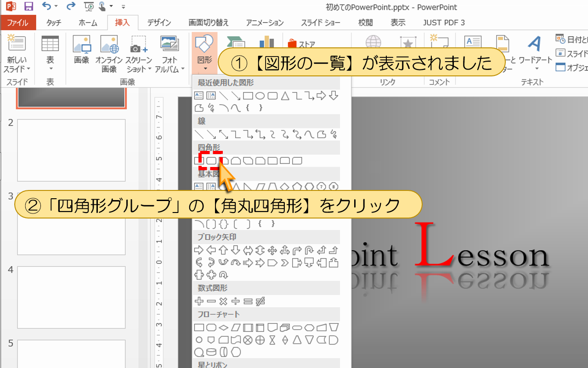Choose the double arrow line in the 線 group
The image size is (588, 368).
pyautogui.click(x=223, y=134)
